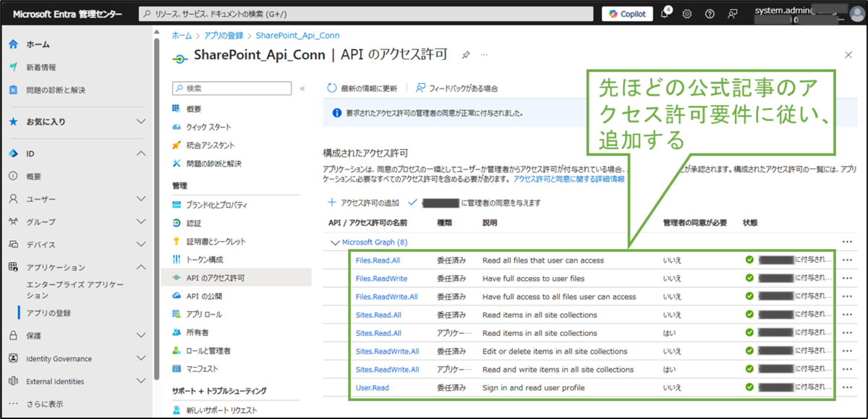Viewport: 868px width, 419px height.
Task: Open ellipsis menu for Files.Read.All row
Action: (848, 260)
